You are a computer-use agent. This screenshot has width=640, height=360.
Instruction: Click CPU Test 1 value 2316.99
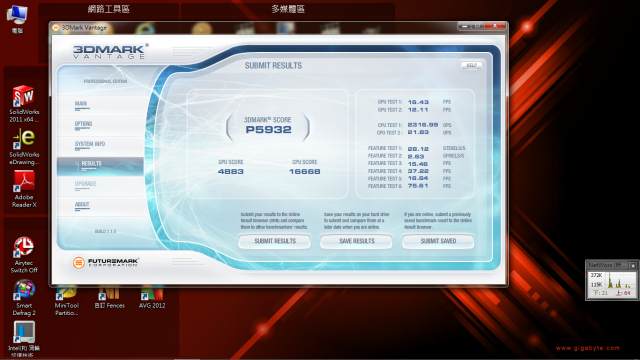[x=423, y=125]
